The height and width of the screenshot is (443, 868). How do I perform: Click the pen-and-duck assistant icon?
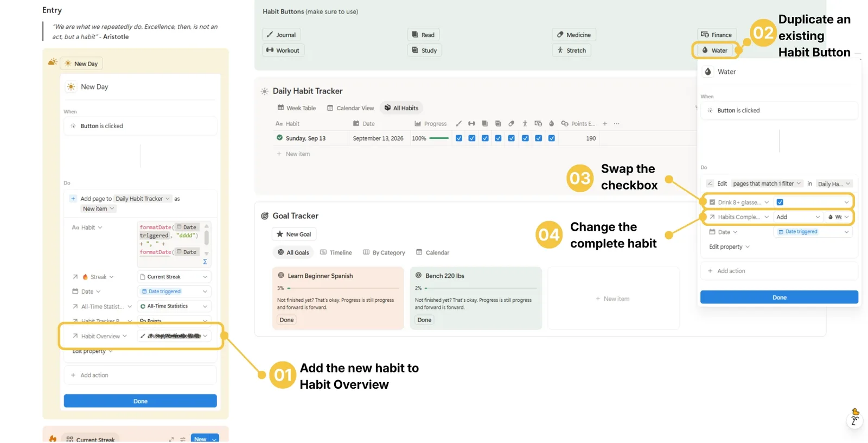[855, 417]
